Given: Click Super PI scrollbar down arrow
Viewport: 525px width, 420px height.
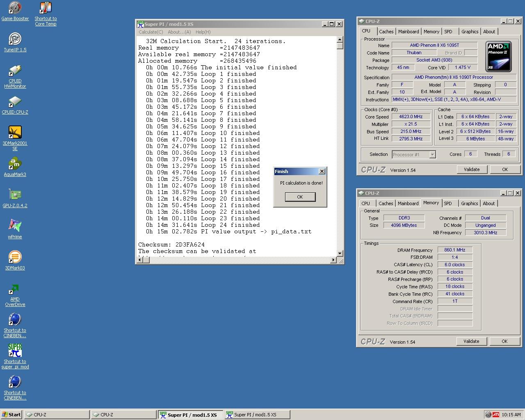Looking at the screenshot, I should [340, 253].
